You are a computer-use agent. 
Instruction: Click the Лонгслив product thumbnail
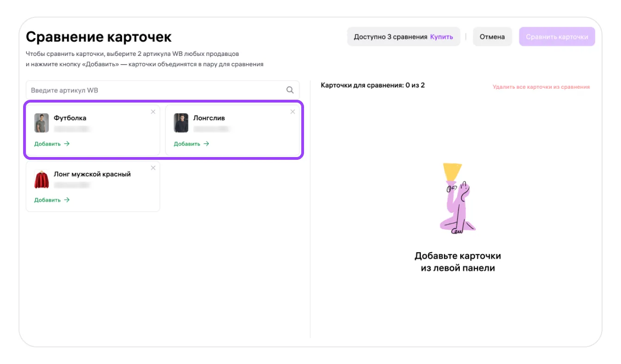tap(181, 123)
